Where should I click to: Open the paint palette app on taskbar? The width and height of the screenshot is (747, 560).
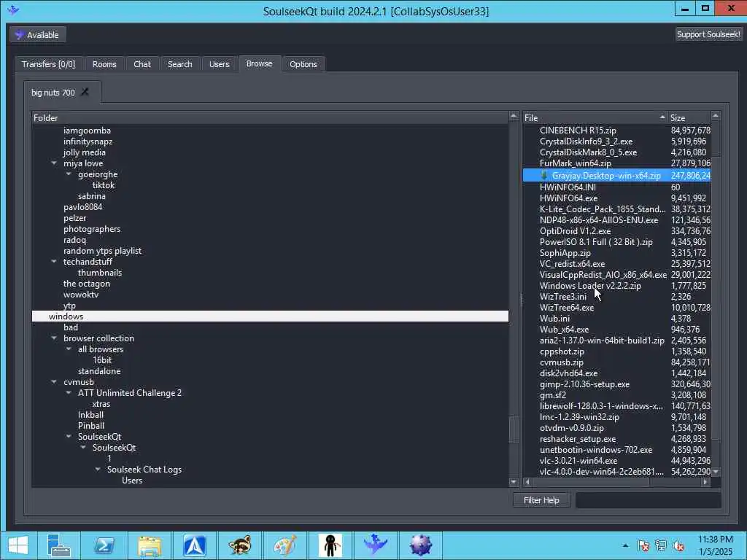point(285,545)
